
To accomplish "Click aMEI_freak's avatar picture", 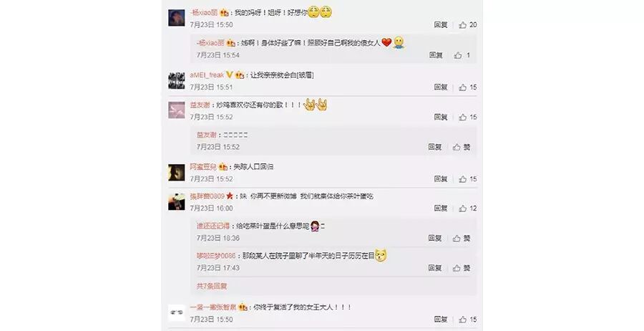I will pyautogui.click(x=177, y=80).
